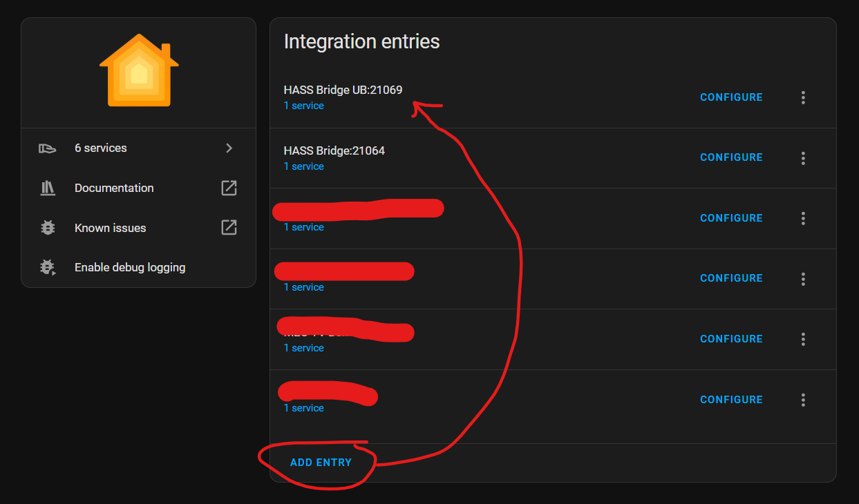Click the Integration entries heading
859x504 pixels.
click(x=361, y=41)
